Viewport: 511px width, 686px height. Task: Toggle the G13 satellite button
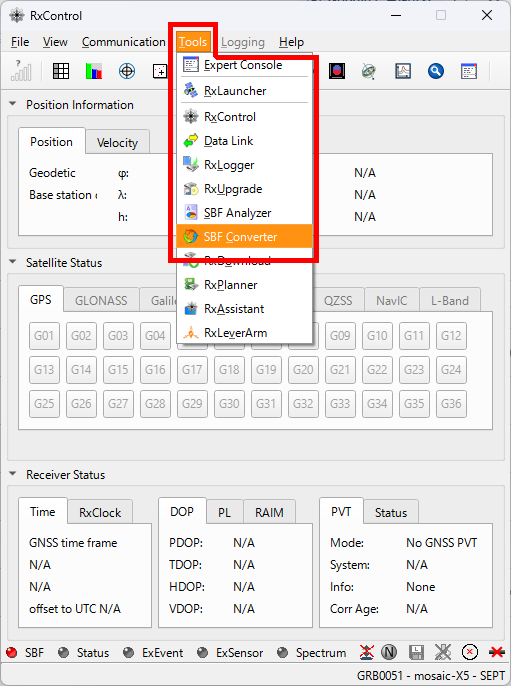coord(44,370)
